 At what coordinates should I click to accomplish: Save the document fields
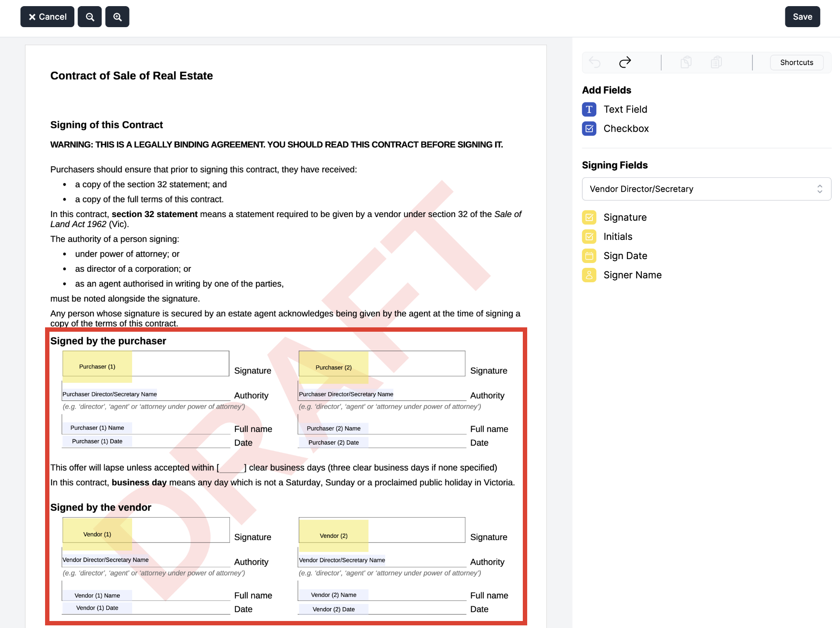pyautogui.click(x=802, y=17)
